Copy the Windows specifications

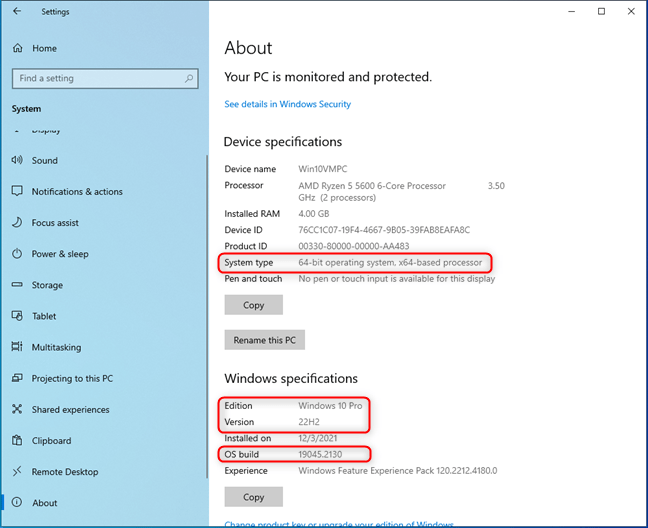254,497
